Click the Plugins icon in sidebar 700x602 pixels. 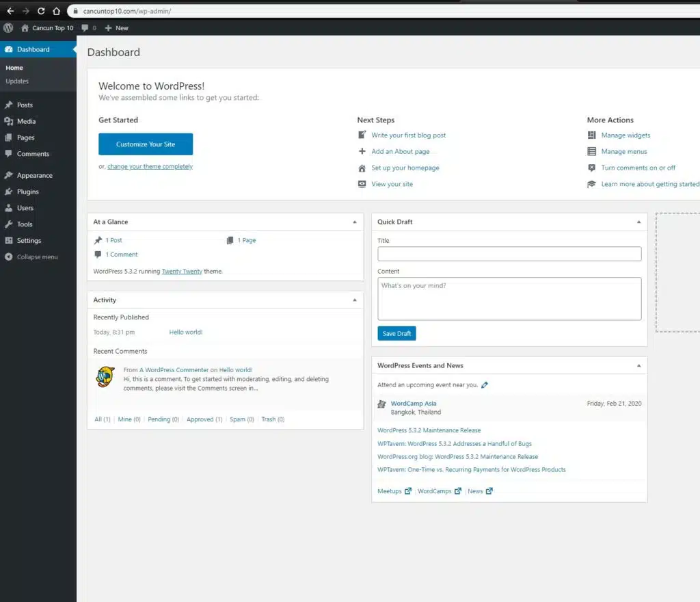[x=8, y=192]
